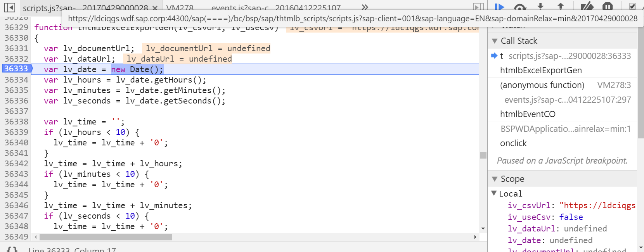
Task: Close the scripts.js editor tab
Action: pyautogui.click(x=155, y=8)
